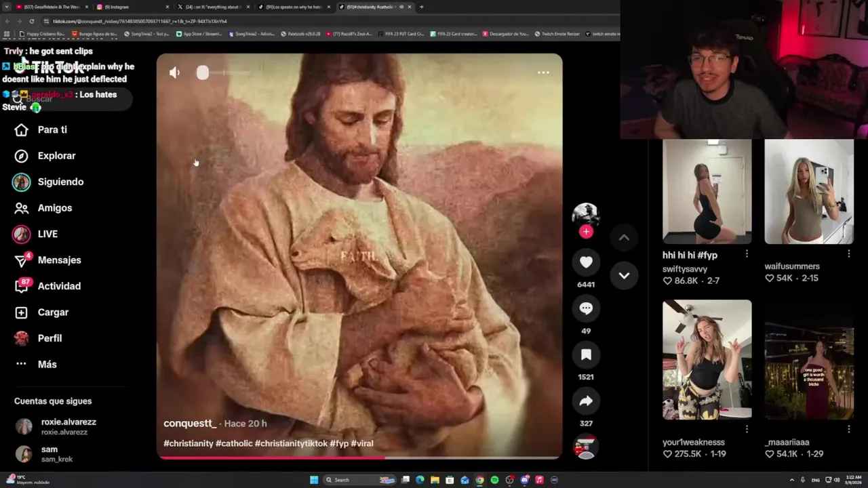Viewport: 868px width, 488px height.
Task: Open swiftysavvy video thumbnail
Action: (707, 192)
